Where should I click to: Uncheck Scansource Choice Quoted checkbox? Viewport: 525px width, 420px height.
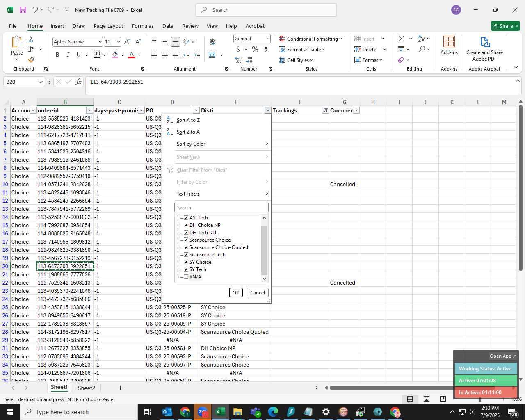(x=186, y=247)
